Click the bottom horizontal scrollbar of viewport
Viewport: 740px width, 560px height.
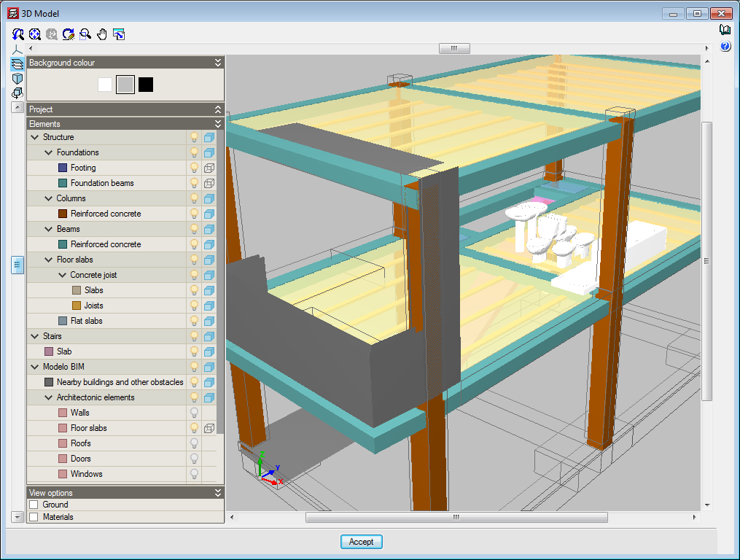456,518
